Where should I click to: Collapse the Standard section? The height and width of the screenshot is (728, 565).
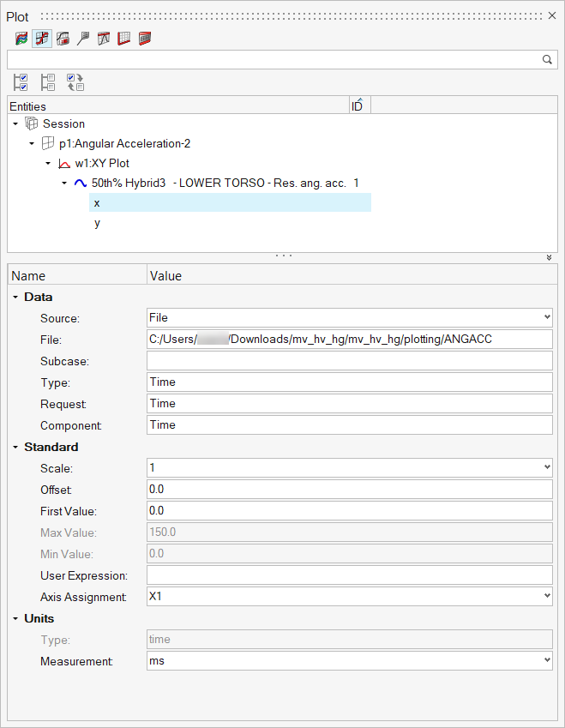coord(15,447)
